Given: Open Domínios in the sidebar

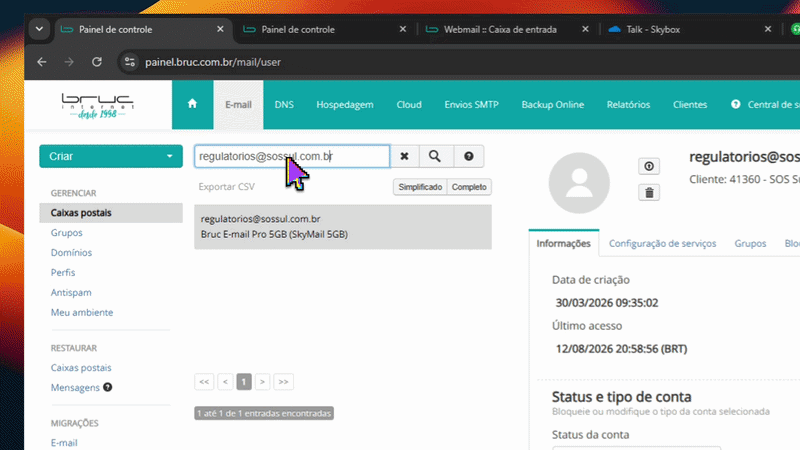Looking at the screenshot, I should [71, 253].
